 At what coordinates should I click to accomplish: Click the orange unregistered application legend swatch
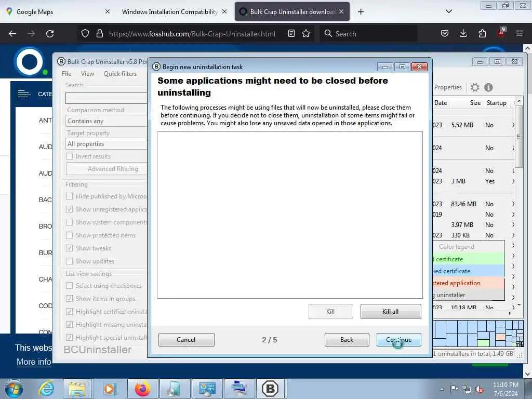469,283
